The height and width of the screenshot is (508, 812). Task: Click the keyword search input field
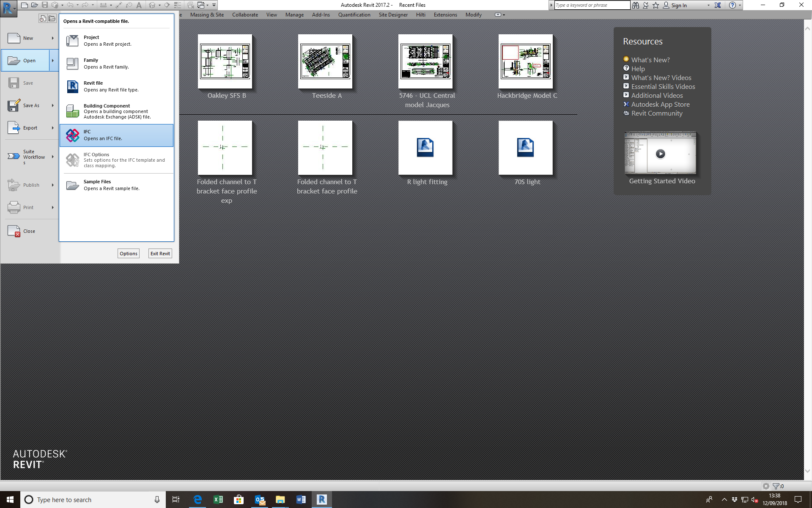(x=592, y=5)
